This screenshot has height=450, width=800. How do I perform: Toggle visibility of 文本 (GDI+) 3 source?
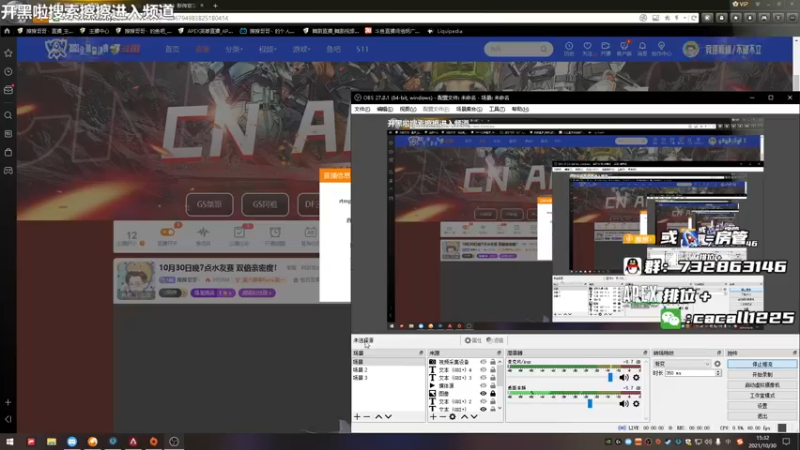[483, 378]
